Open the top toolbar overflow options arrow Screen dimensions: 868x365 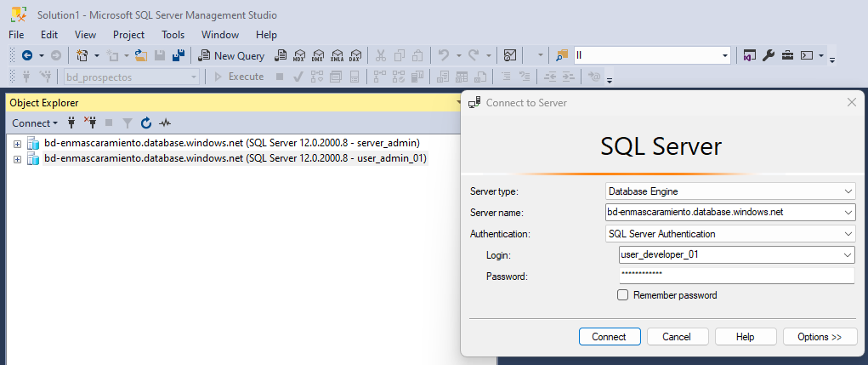[831, 59]
